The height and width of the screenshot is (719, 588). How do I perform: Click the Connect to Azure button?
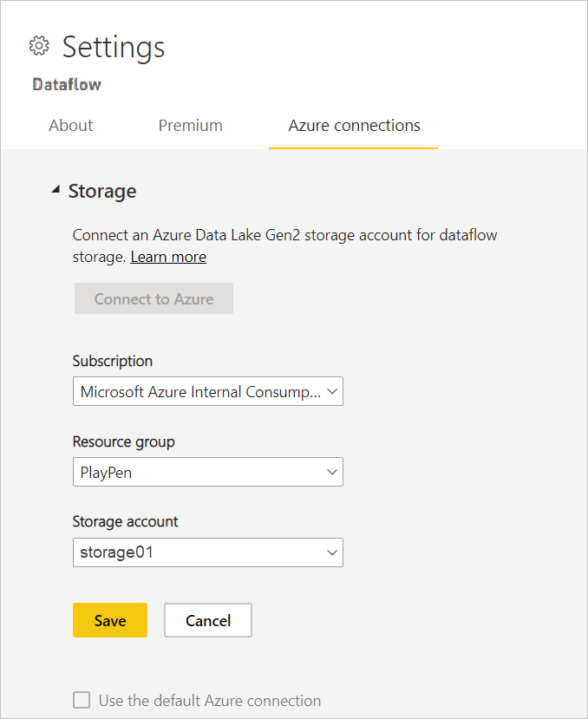154,298
